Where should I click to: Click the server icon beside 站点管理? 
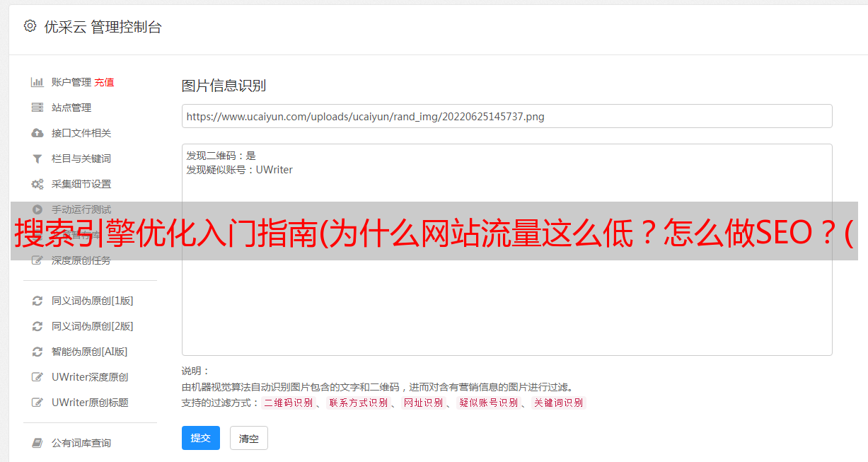pos(37,108)
